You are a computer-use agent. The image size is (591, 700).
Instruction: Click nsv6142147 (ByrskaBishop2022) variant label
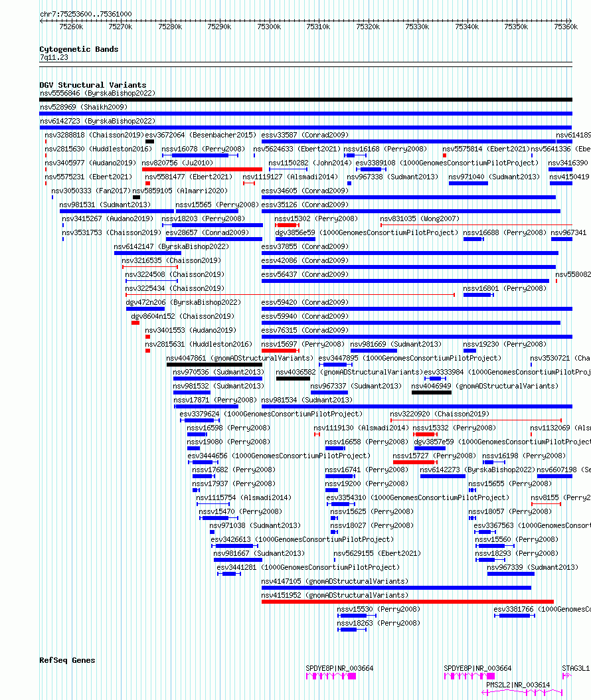click(171, 246)
